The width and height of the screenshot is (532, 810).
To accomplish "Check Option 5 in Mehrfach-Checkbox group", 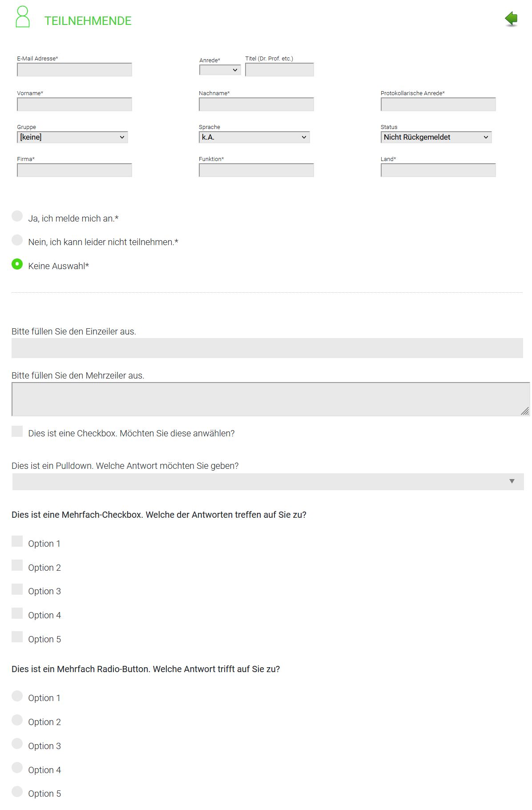I will tap(17, 637).
